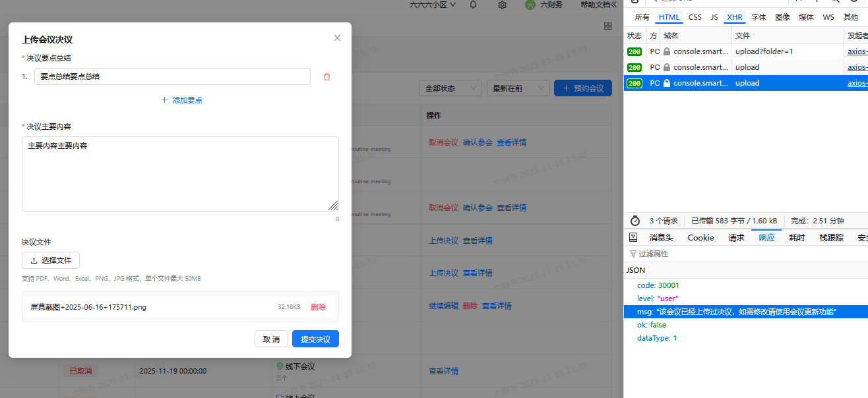This screenshot has width=868, height=398.
Task: Open the 全部状态 status dropdown
Action: click(x=450, y=88)
